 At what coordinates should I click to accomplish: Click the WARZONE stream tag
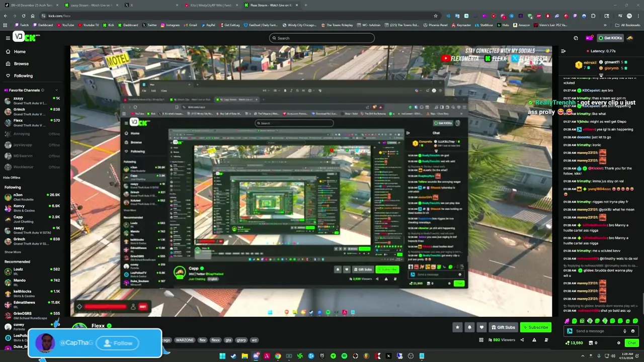click(x=185, y=340)
